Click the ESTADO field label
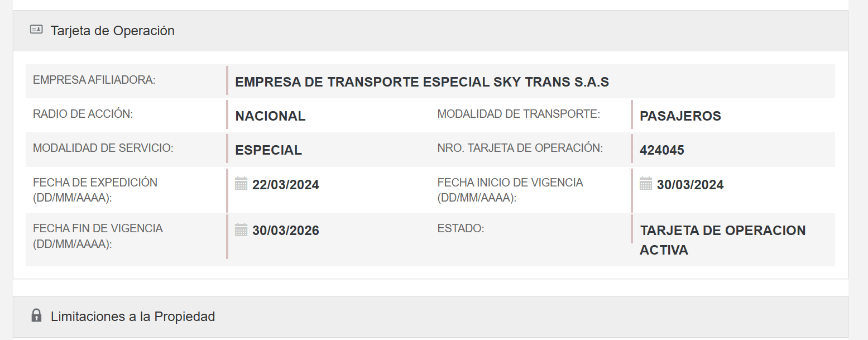This screenshot has height=340, width=868. tap(461, 228)
